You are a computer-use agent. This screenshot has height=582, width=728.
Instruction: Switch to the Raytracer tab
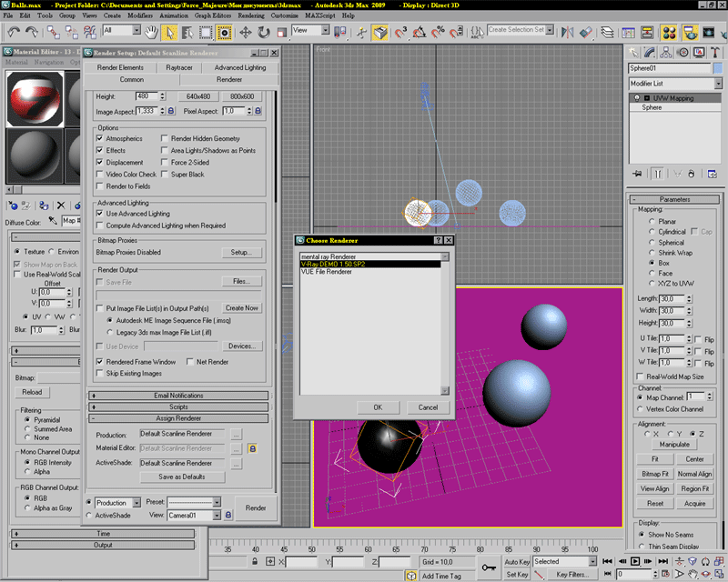179,68
